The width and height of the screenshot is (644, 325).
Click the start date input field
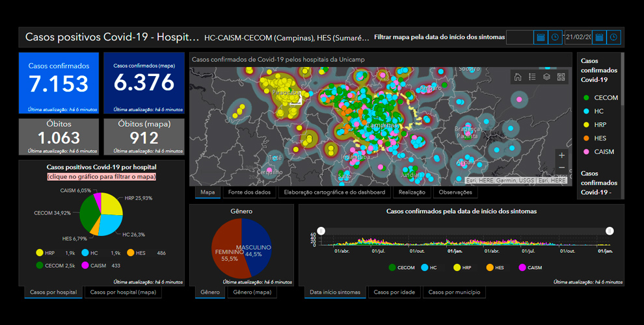[519, 38]
